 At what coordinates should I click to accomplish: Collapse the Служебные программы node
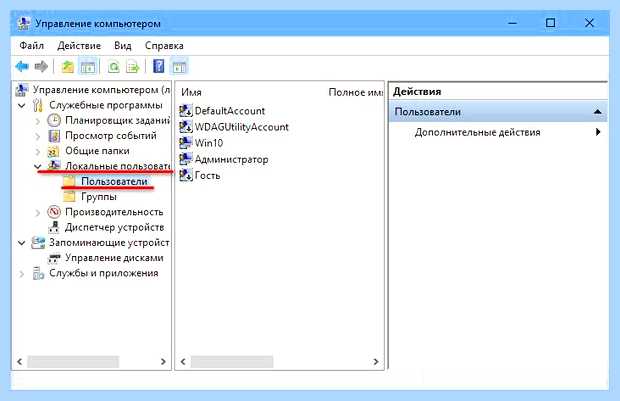(x=22, y=106)
